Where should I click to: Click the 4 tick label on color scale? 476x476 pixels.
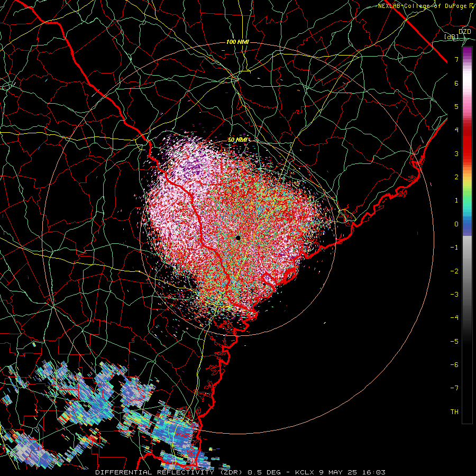click(x=456, y=130)
